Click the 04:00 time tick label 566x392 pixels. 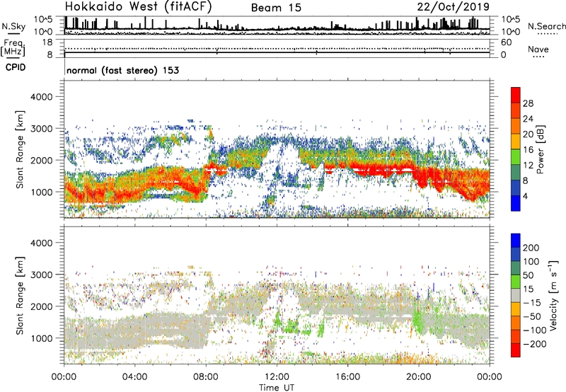[x=134, y=377]
